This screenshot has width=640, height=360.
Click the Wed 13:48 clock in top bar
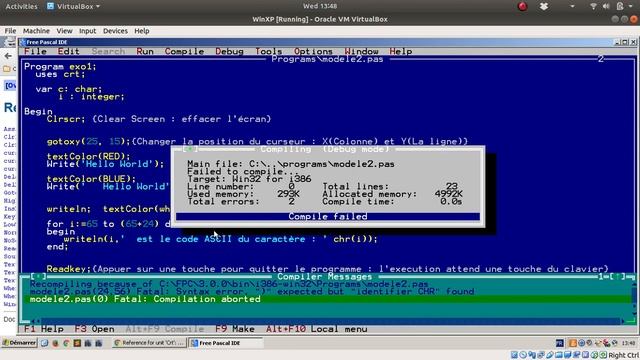tap(320, 6)
